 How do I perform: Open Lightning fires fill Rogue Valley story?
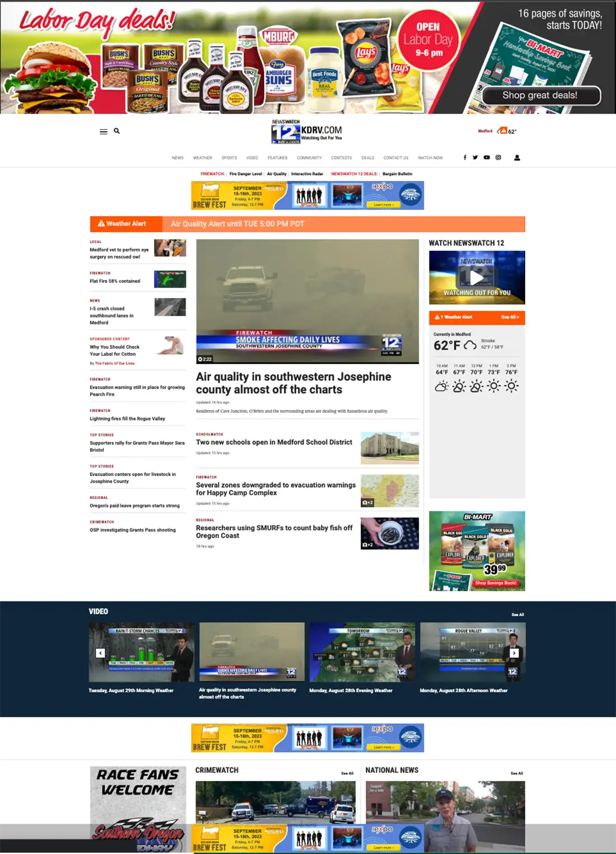[x=127, y=418]
